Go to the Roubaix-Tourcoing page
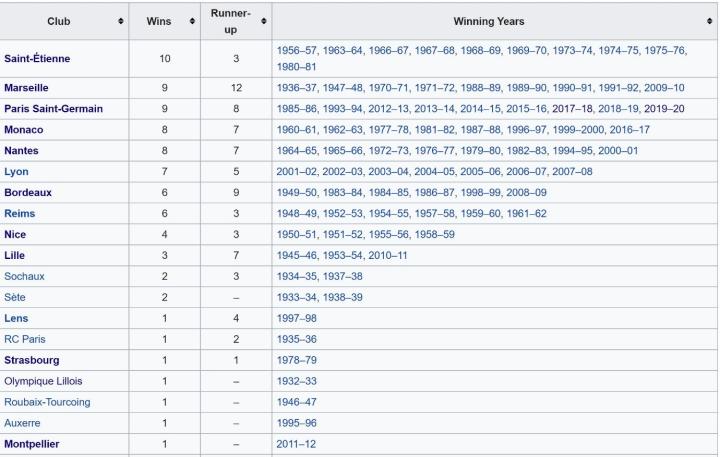Image resolution: width=720 pixels, height=457 pixels. (47, 402)
